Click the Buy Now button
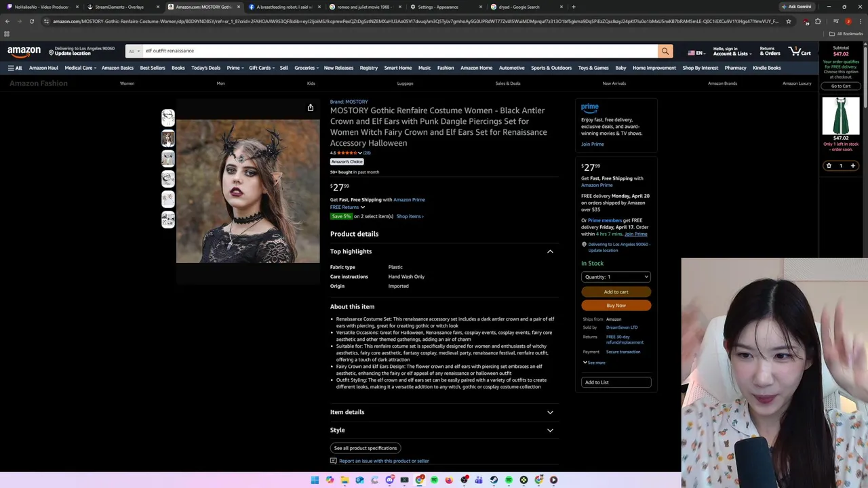Screen dimensions: 868x488 (616, 306)
